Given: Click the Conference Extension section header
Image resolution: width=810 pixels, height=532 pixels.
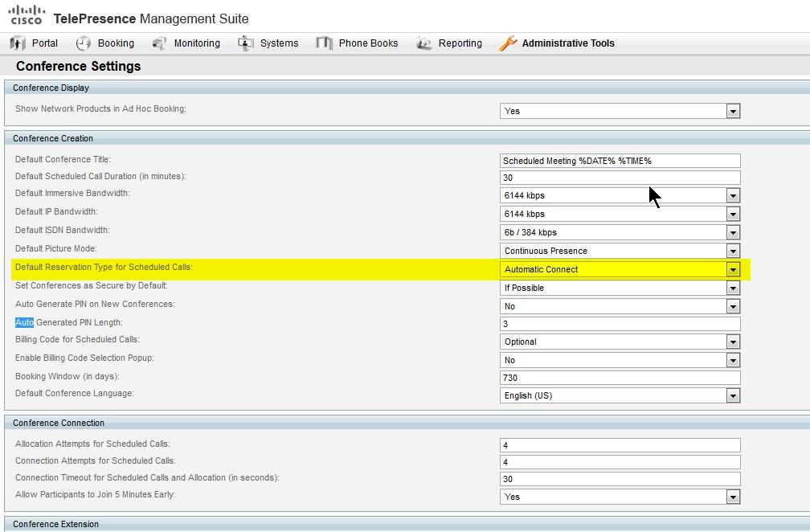Looking at the screenshot, I should pos(407,524).
